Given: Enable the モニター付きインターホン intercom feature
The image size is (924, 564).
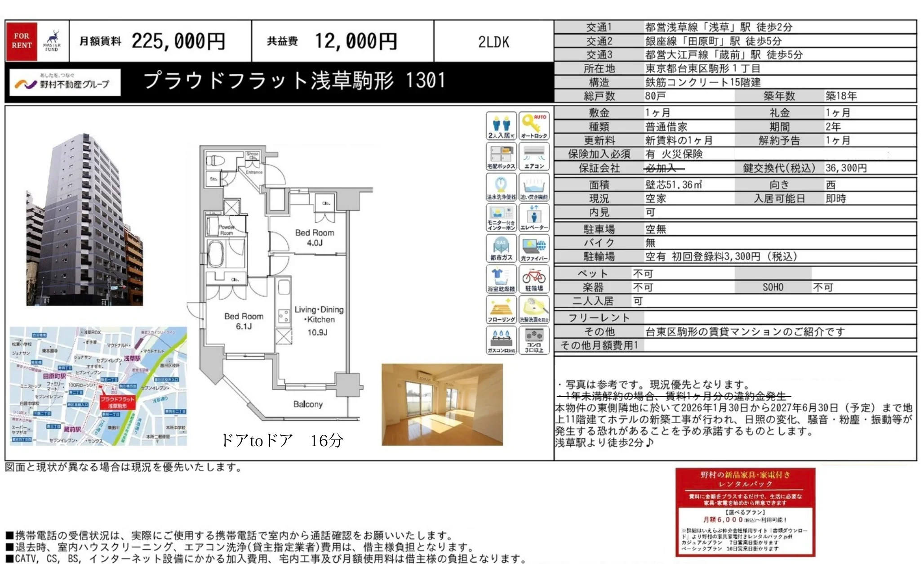Looking at the screenshot, I should pos(501,216).
